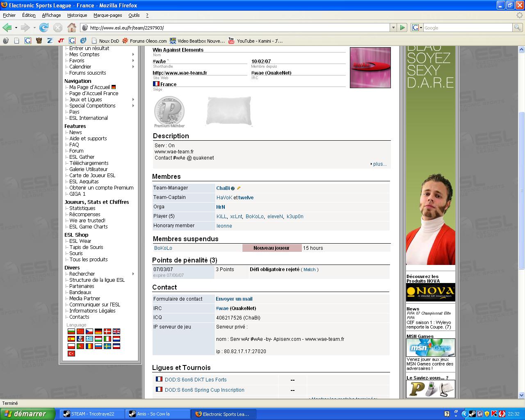The width and height of the screenshot is (525, 420).
Task: Select the Chinese flag language icon
Action: pos(80,331)
